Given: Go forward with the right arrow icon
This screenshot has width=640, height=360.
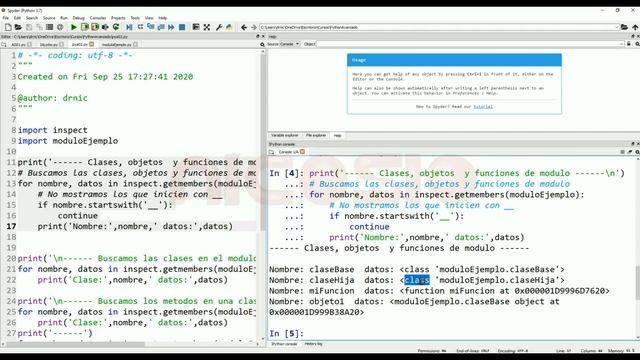Looking at the screenshot, I should [x=253, y=27].
